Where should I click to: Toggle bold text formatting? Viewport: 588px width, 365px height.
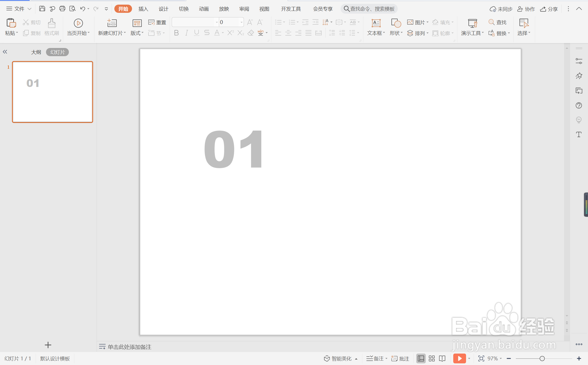pos(176,33)
